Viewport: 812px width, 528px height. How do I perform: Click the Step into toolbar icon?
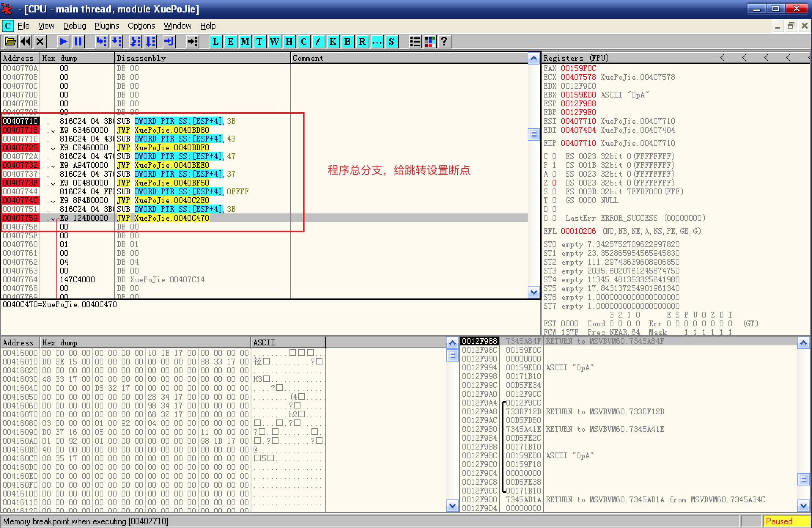click(101, 41)
